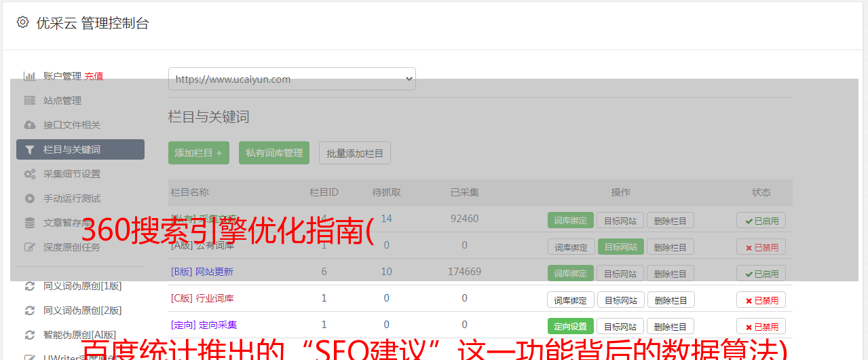Screen dimensions: 868x360
Task: Click the 栏目名称 column header
Action: tap(190, 192)
